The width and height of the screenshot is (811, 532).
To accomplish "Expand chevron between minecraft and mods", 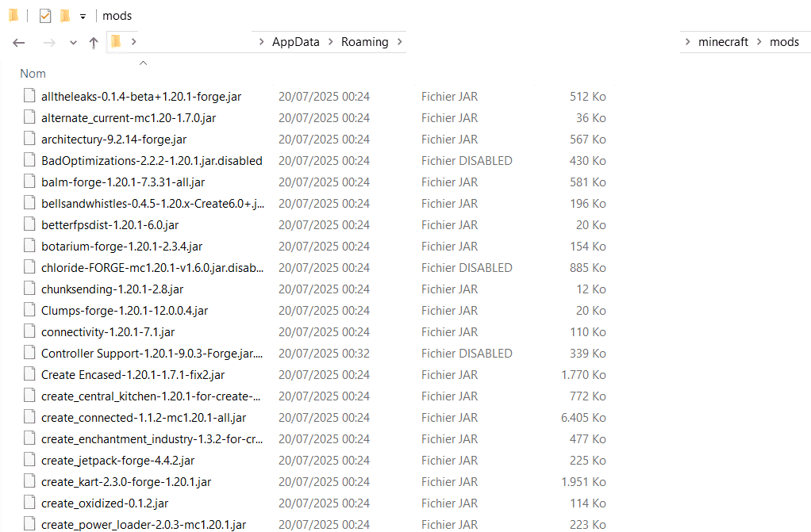I will (759, 42).
